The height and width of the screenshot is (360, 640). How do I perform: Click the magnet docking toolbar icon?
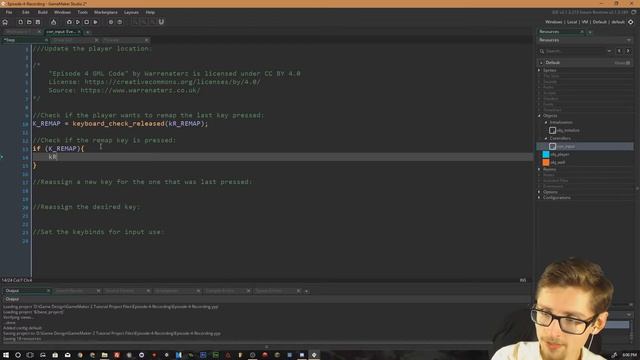tap(161, 22)
